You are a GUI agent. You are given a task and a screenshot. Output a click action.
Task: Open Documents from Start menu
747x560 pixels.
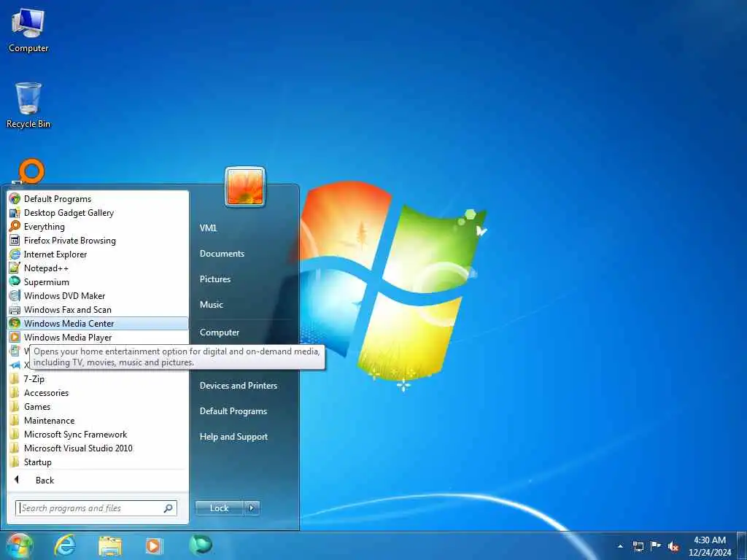(x=222, y=253)
